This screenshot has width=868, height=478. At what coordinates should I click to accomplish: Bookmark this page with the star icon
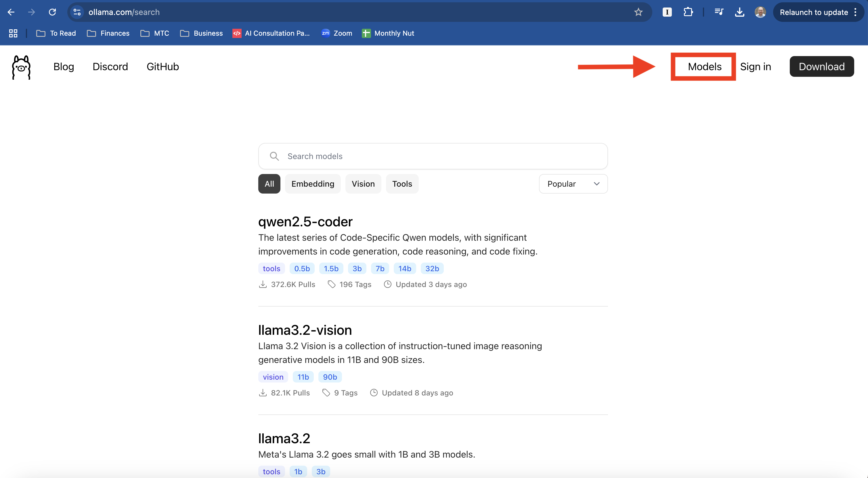(638, 12)
